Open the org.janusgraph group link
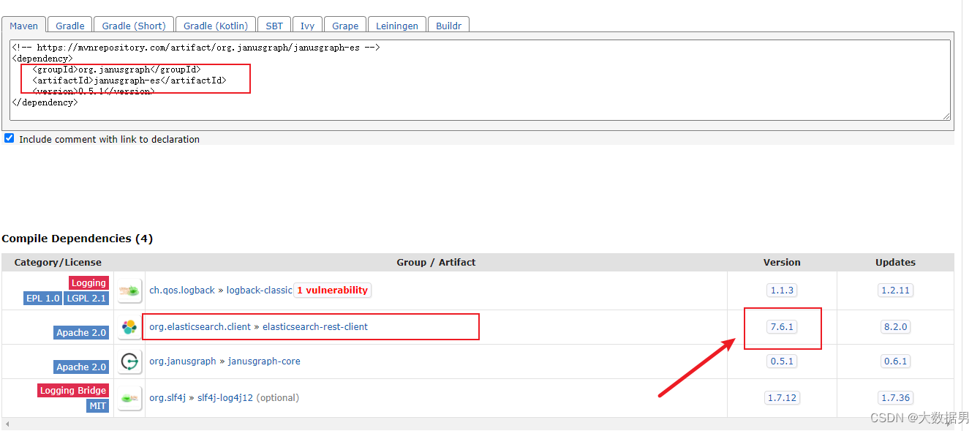 point(183,361)
